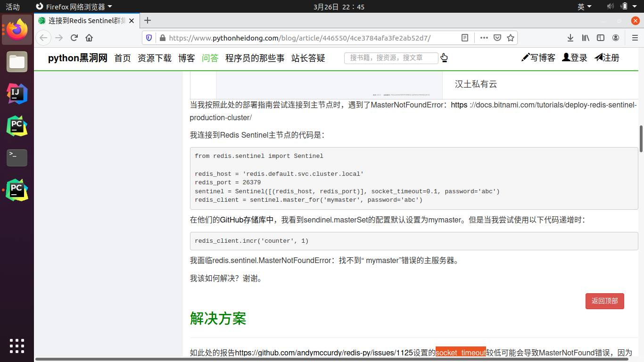Open Firefox account profile icon
This screenshot has height=362, width=644.
[616, 38]
